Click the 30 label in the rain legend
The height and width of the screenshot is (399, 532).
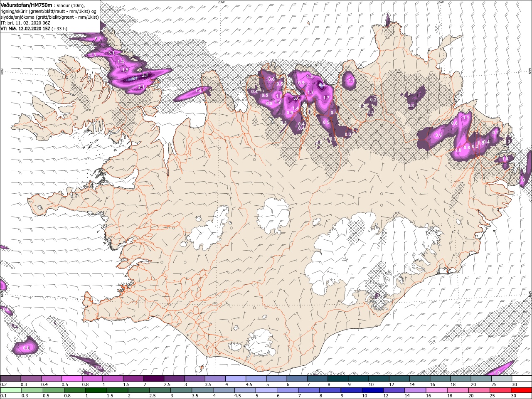[x=514, y=396]
